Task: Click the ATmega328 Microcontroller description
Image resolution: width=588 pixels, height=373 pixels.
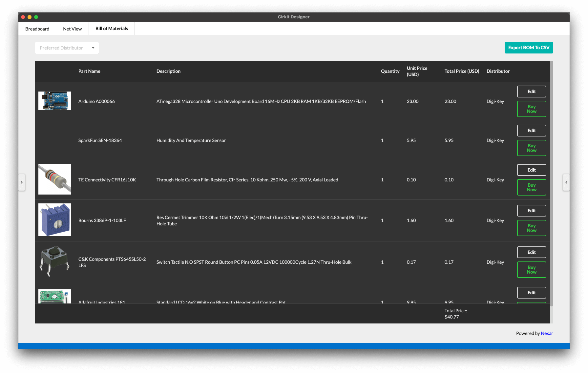Action: [261, 101]
